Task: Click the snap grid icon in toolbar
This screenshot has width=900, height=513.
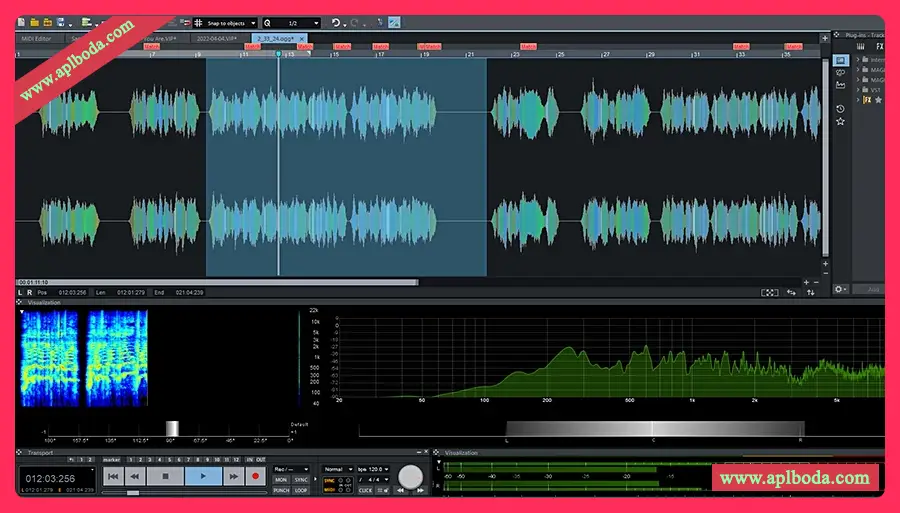Action: [x=198, y=22]
